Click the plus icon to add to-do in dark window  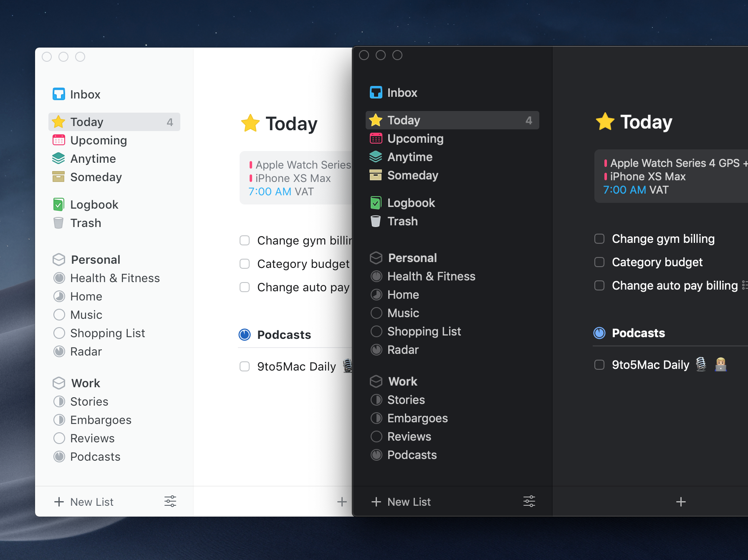tap(681, 502)
